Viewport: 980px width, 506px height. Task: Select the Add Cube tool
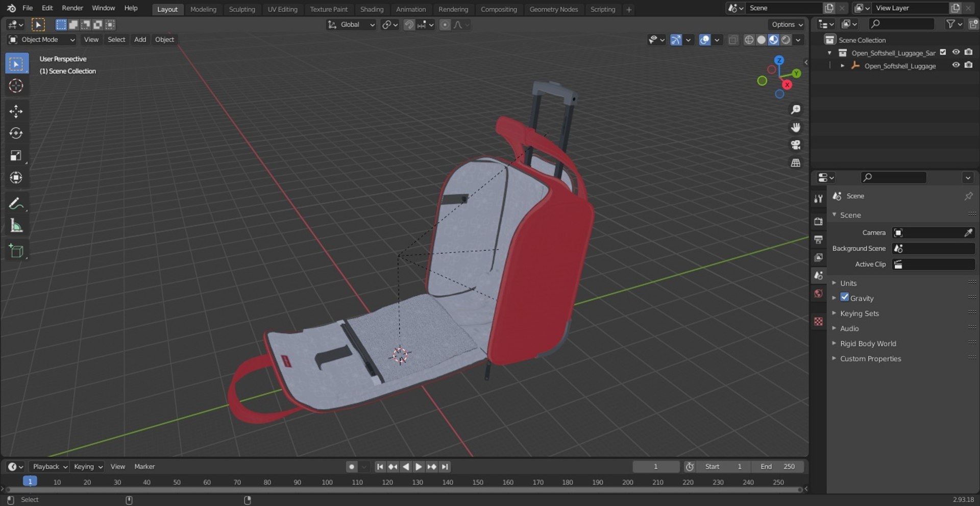[16, 251]
